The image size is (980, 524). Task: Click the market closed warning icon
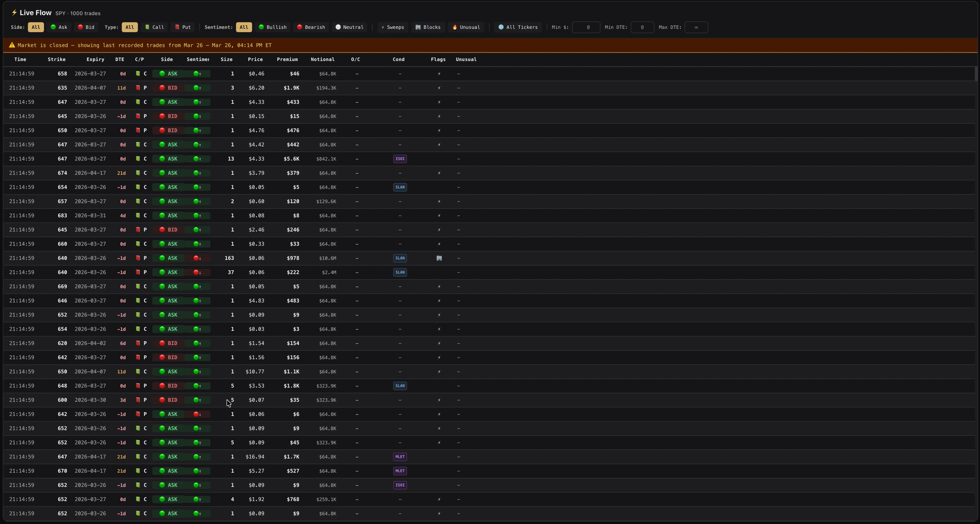tap(12, 45)
